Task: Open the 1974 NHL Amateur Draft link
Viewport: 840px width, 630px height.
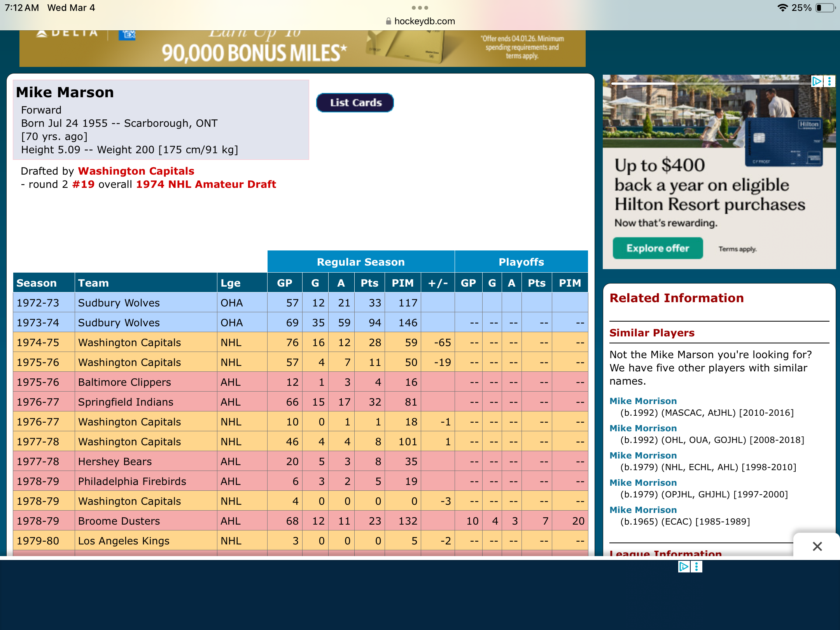Action: [206, 184]
